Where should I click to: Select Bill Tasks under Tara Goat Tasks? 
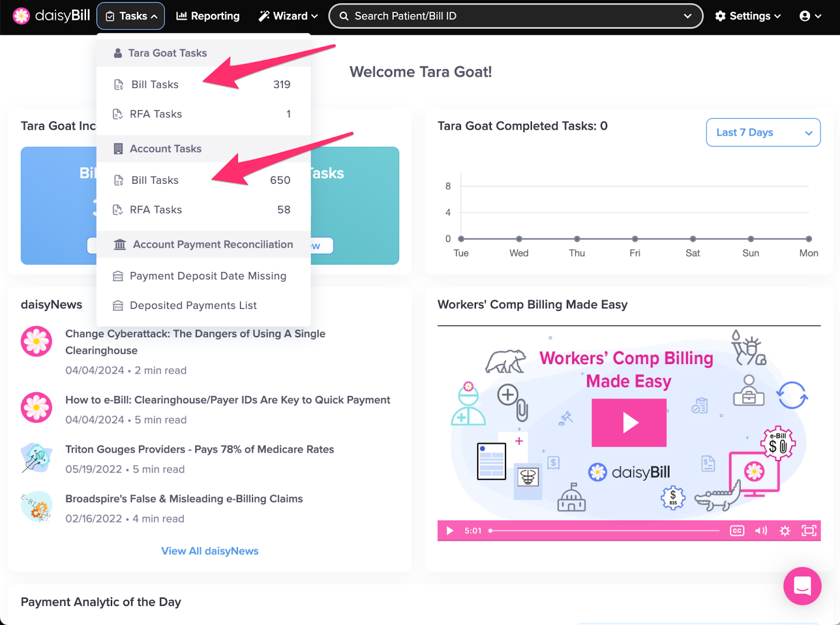204,85
